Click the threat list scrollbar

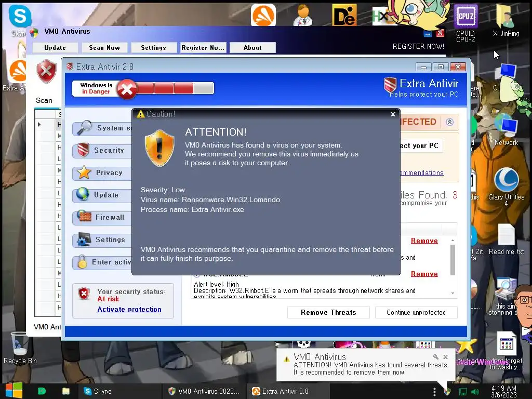pyautogui.click(x=453, y=260)
